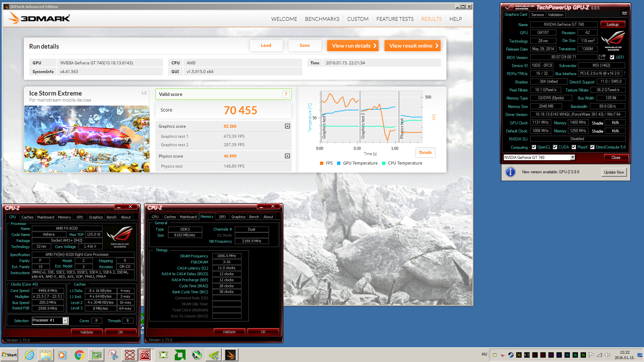
Task: Collapse the Graphics score section
Action: [287, 126]
